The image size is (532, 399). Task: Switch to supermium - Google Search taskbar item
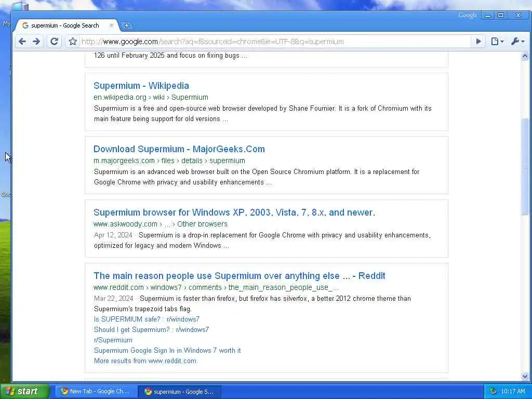pos(180,392)
